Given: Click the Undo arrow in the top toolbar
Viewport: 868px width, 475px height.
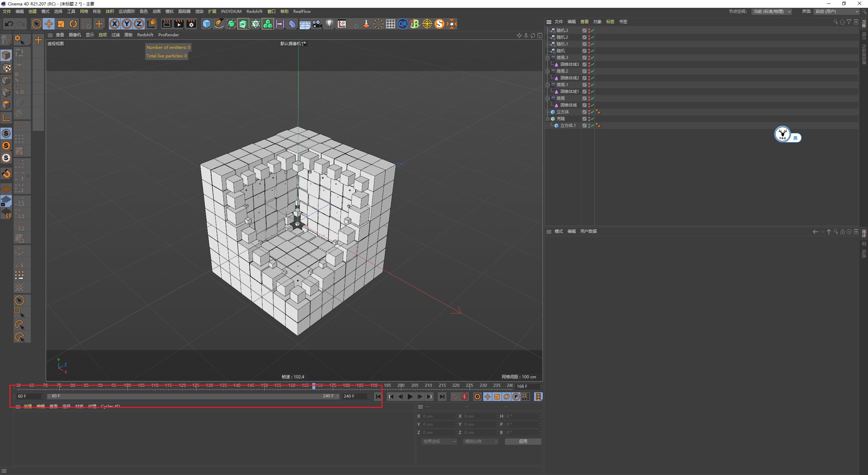Looking at the screenshot, I should (x=9, y=24).
